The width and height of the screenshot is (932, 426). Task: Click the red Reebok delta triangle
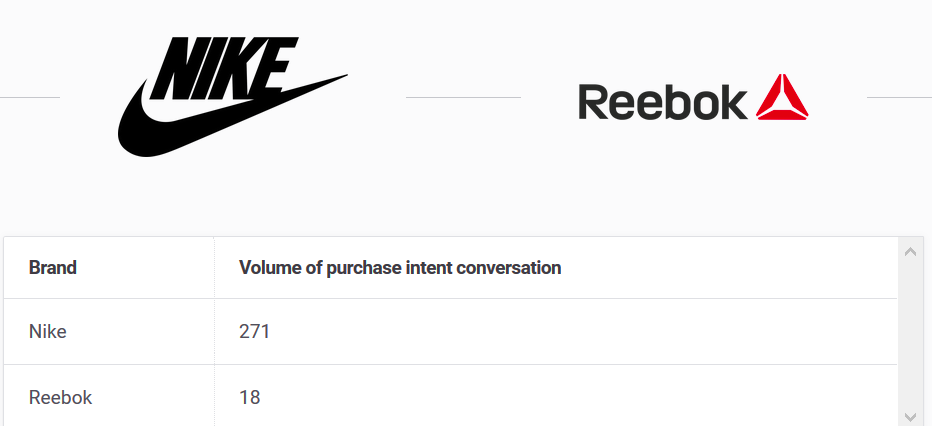pyautogui.click(x=782, y=97)
